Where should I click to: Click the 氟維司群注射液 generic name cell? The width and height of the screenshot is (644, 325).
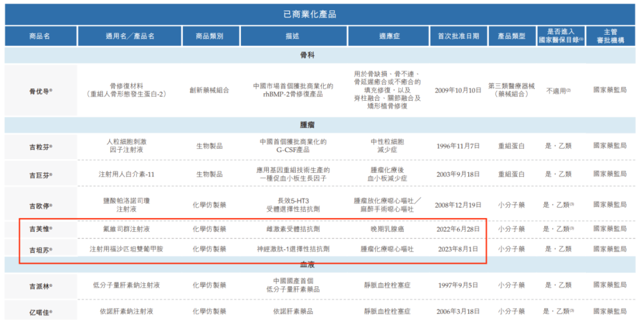coord(129,229)
